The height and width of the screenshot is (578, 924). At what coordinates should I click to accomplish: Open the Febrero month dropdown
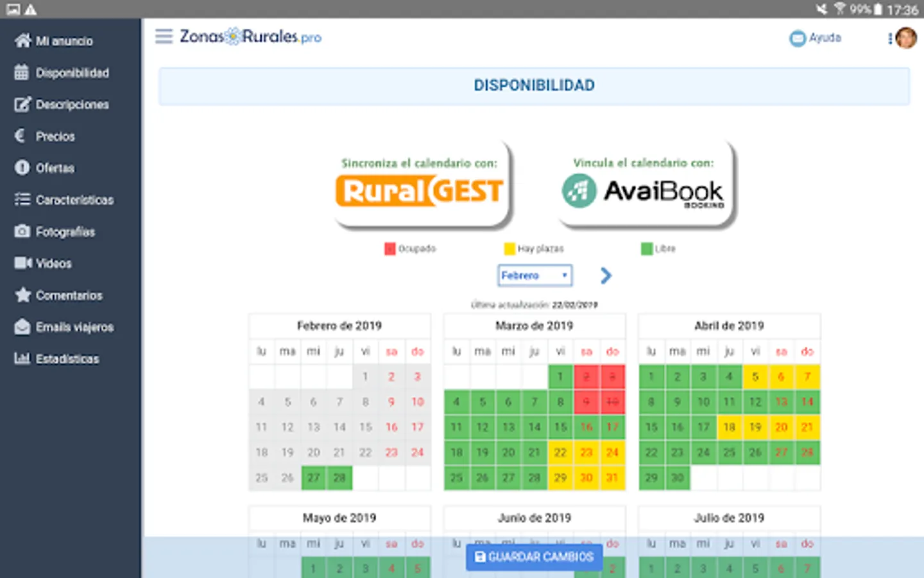point(535,276)
